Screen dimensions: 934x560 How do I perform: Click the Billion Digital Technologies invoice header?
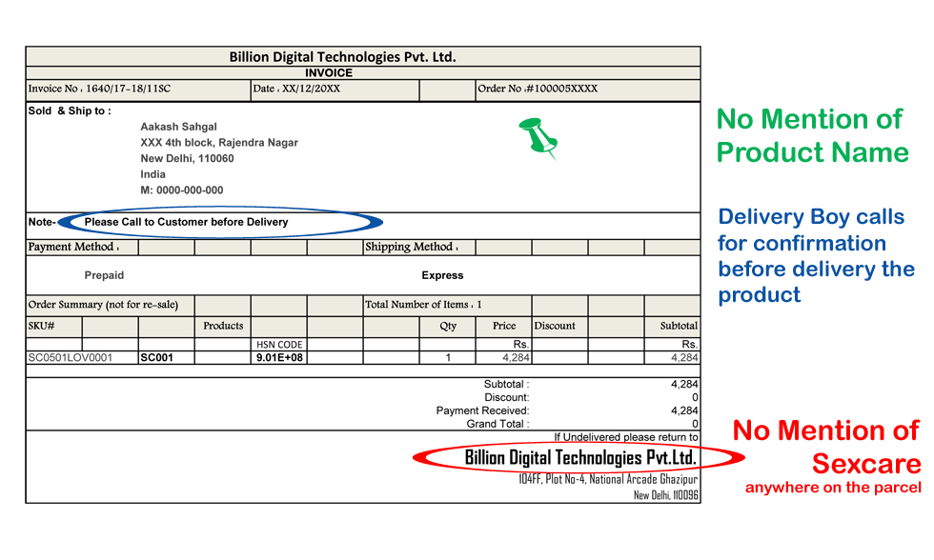(342, 57)
